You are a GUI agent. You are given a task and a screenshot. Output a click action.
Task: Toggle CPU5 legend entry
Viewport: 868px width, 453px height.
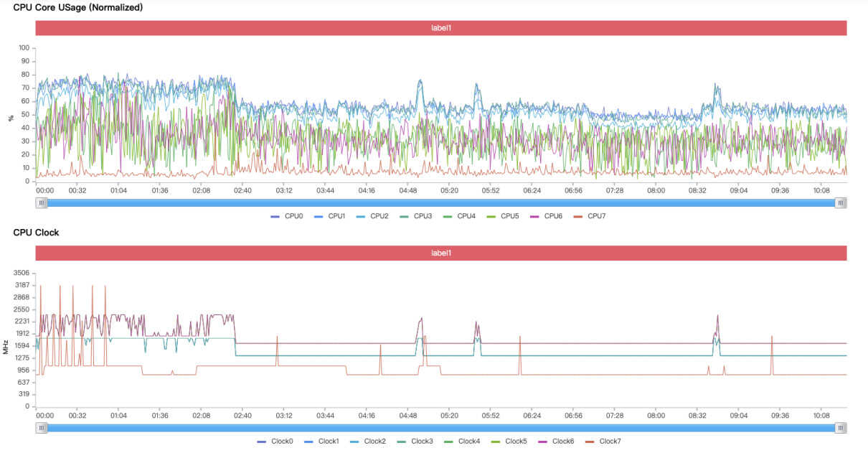coord(503,216)
